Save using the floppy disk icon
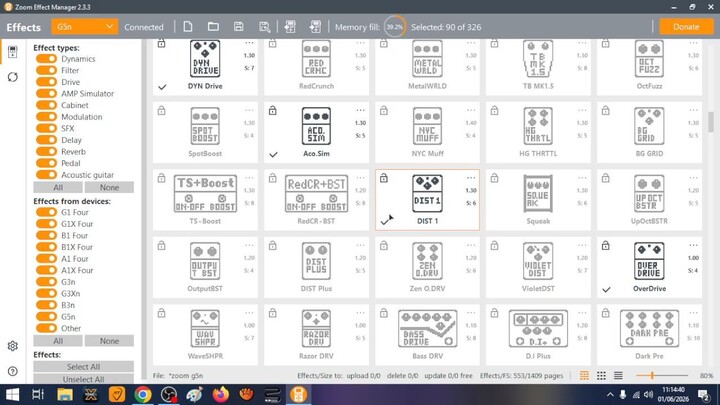Image resolution: width=720 pixels, height=405 pixels. (238, 27)
